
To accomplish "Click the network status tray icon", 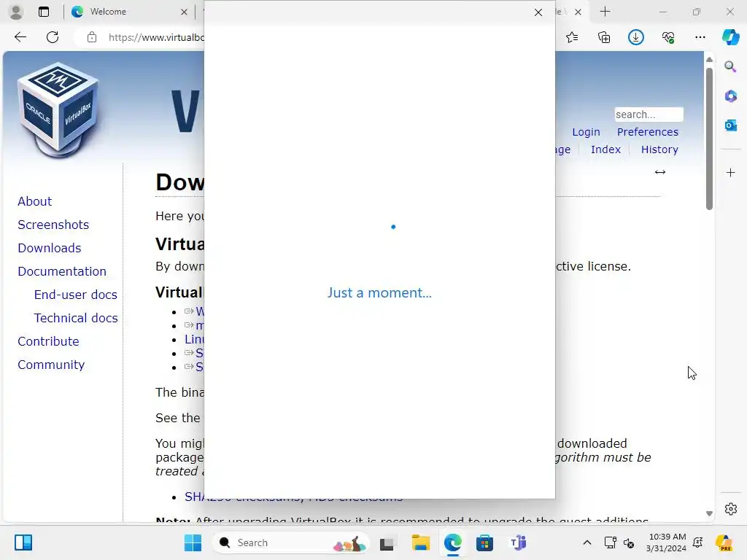I will (610, 542).
